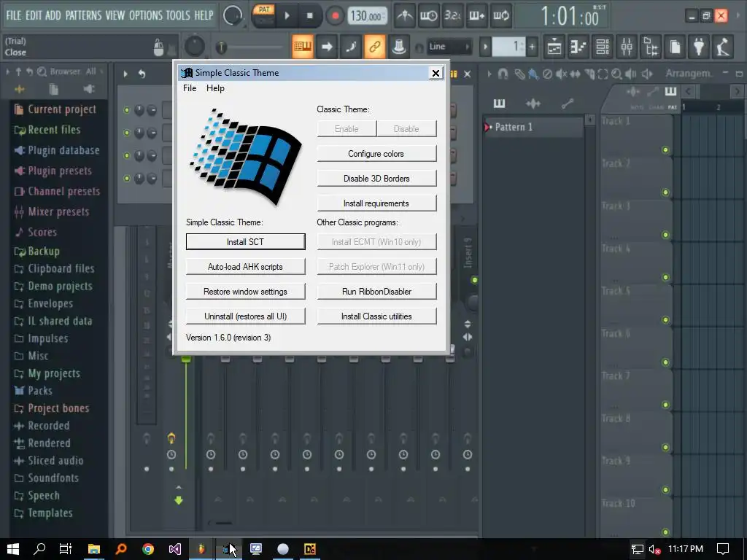Toggle step editing mode icon

click(x=351, y=46)
